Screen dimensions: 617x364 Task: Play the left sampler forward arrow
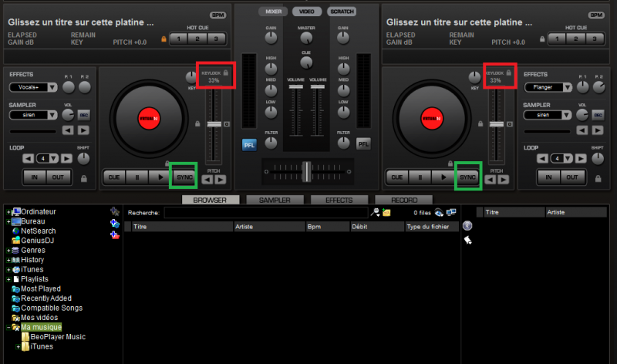tap(83, 130)
